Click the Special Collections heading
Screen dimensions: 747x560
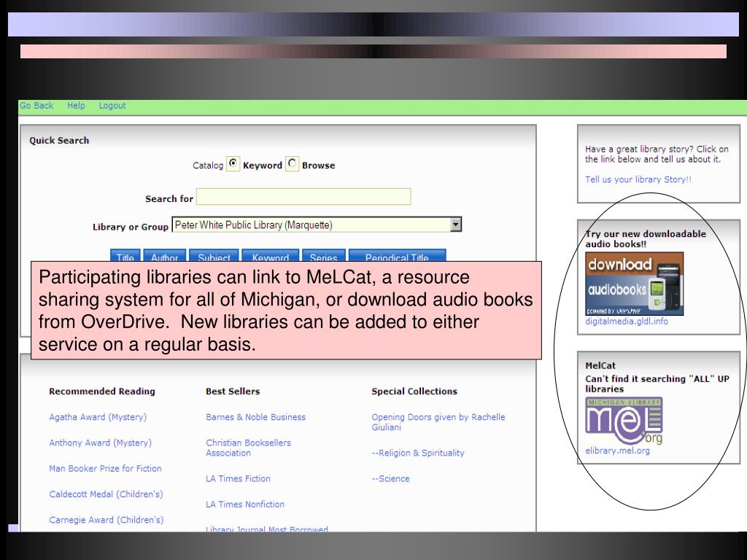414,392
